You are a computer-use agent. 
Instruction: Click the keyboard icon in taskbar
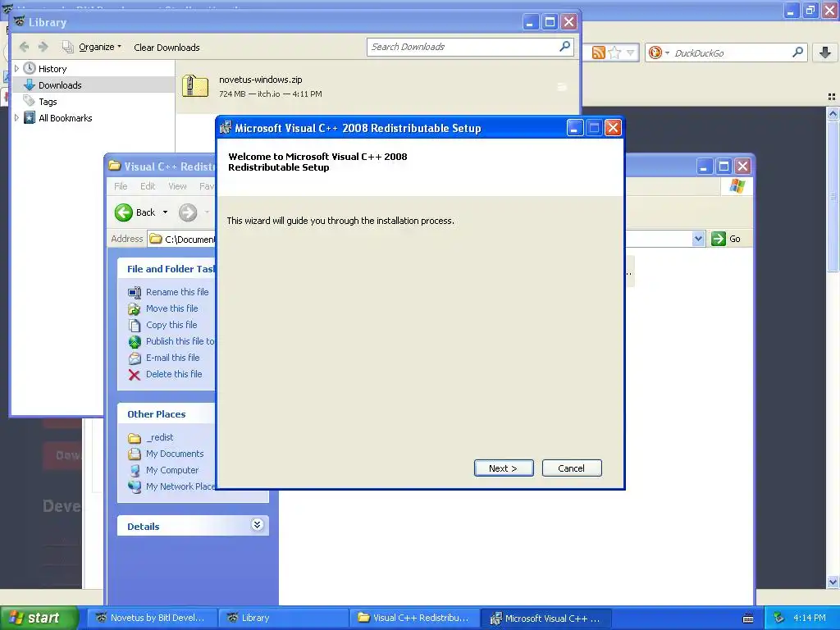click(x=748, y=619)
